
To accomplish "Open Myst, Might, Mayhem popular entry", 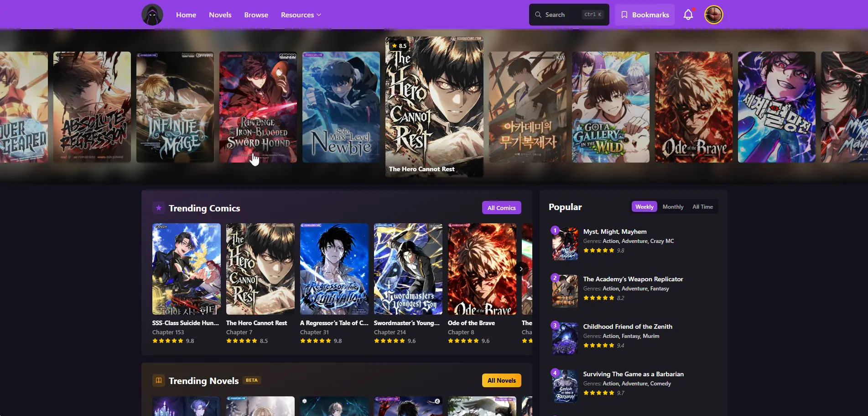I will coord(614,232).
